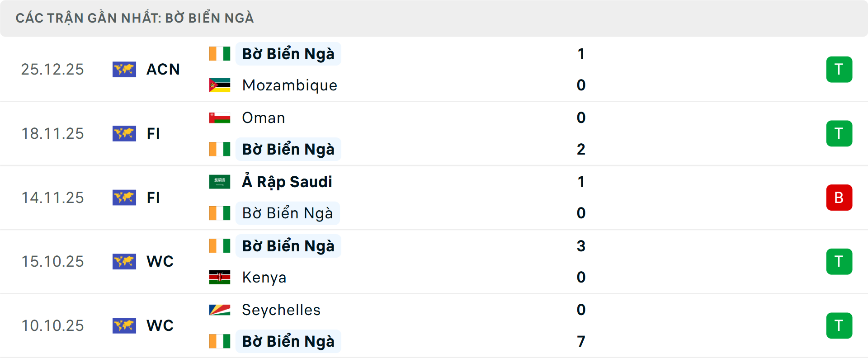This screenshot has height=358, width=868.
Task: Click green T badge for Mozambique match
Action: [x=839, y=70]
